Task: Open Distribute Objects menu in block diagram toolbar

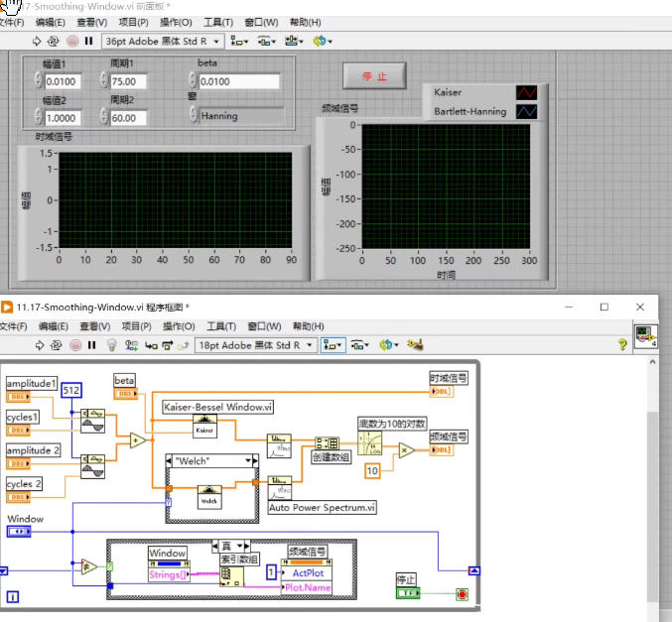Action: click(x=360, y=345)
